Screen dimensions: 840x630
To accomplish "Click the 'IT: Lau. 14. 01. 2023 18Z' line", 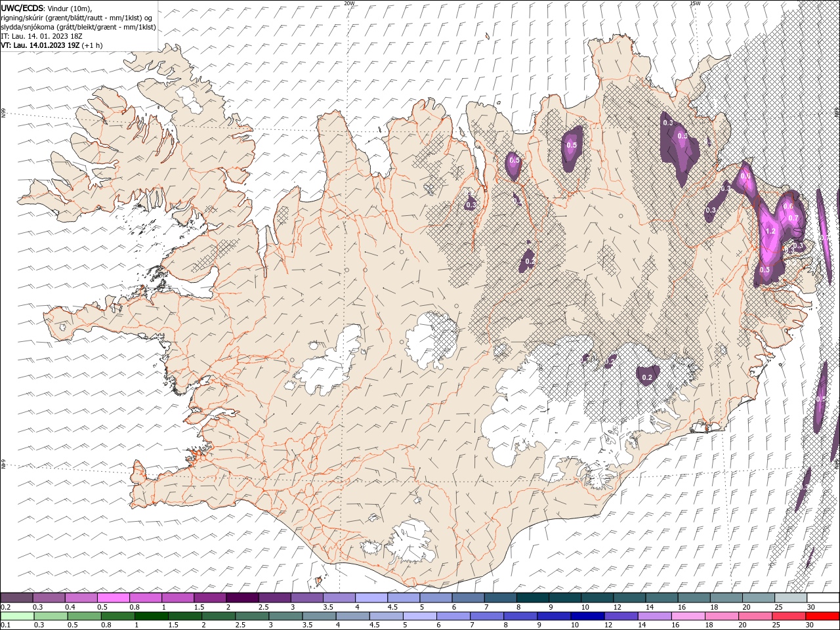I will (43, 36).
